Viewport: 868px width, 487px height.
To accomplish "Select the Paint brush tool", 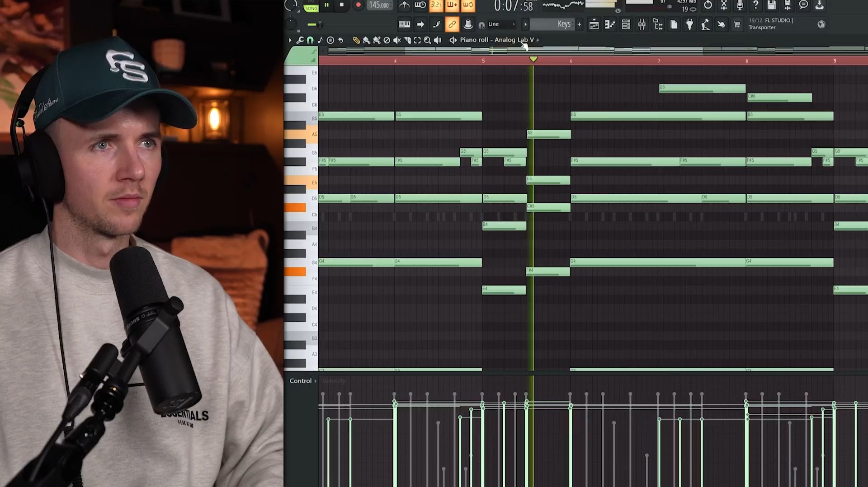I will (366, 40).
